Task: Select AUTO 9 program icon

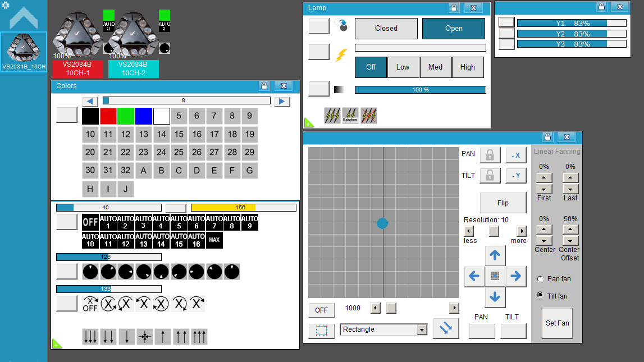Action: (250, 222)
